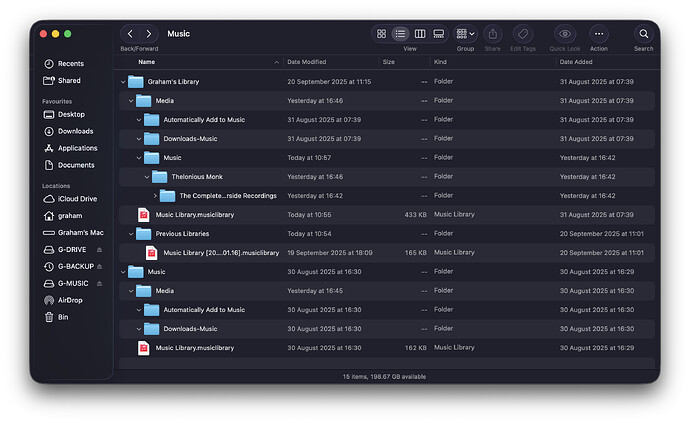Open the graham home folder
This screenshot has width=690, height=423.
(x=63, y=216)
